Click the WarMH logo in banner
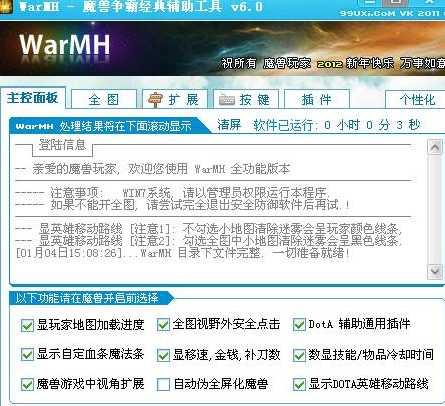445x406 pixels. [x=65, y=44]
